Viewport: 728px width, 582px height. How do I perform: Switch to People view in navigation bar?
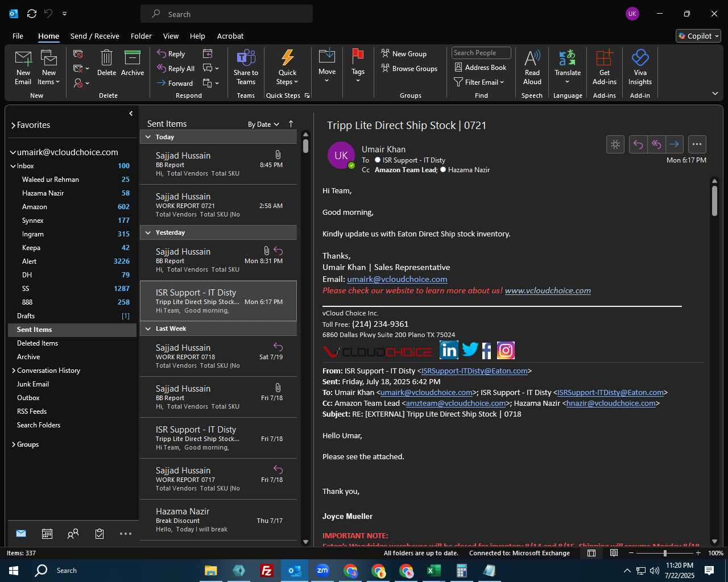click(x=73, y=534)
